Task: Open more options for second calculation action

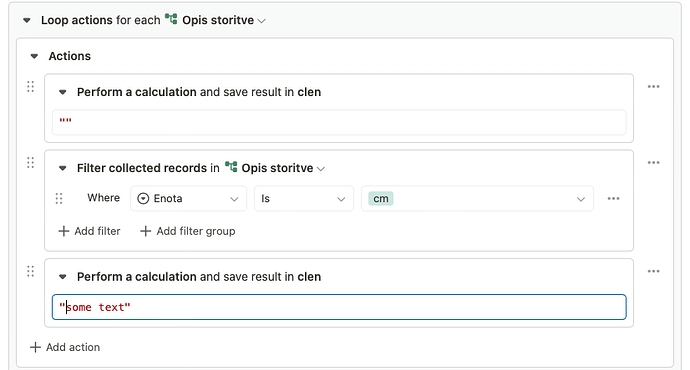Action: (x=653, y=271)
